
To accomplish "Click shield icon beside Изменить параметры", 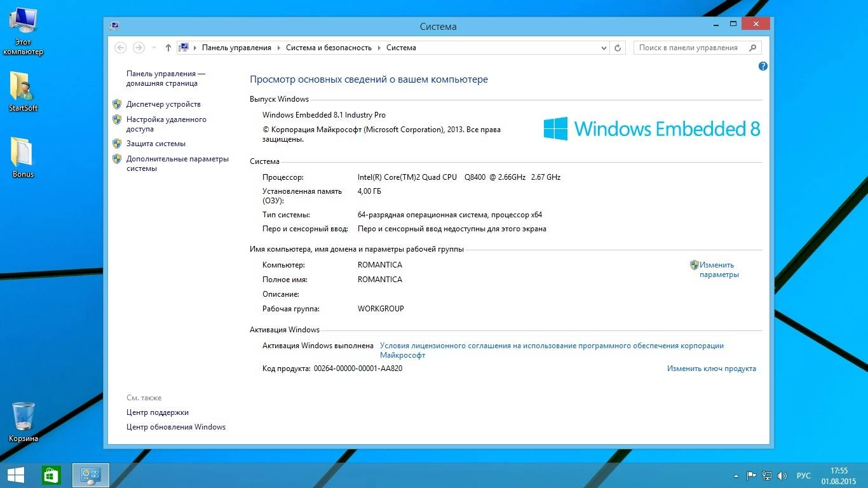I will pyautogui.click(x=695, y=265).
